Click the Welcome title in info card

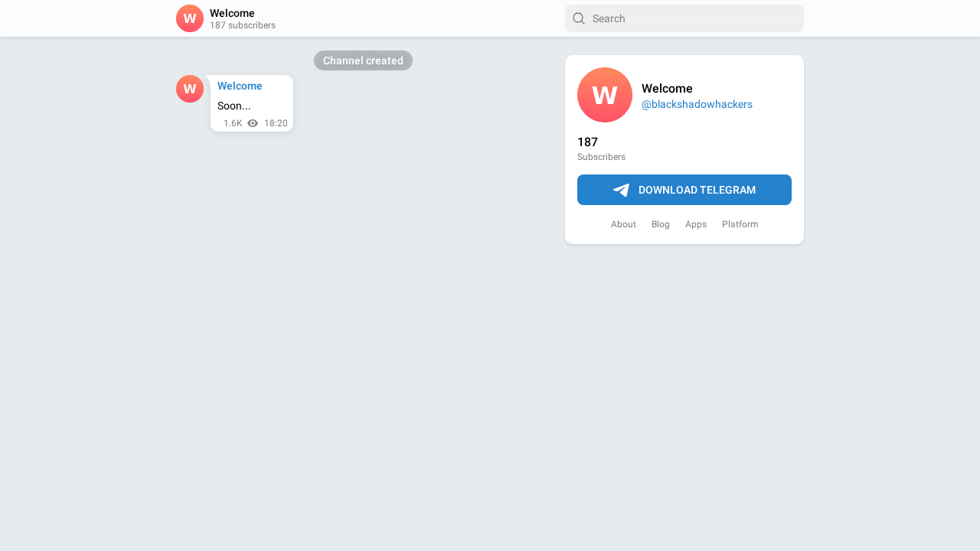667,89
